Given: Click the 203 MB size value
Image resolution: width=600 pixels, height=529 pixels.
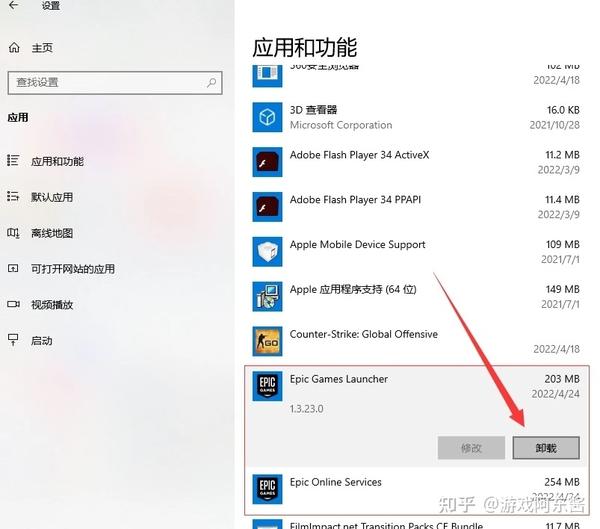Looking at the screenshot, I should point(562,379).
